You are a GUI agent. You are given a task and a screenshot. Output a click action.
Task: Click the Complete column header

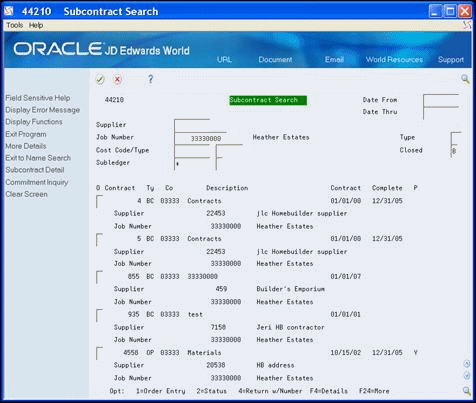[x=387, y=188]
